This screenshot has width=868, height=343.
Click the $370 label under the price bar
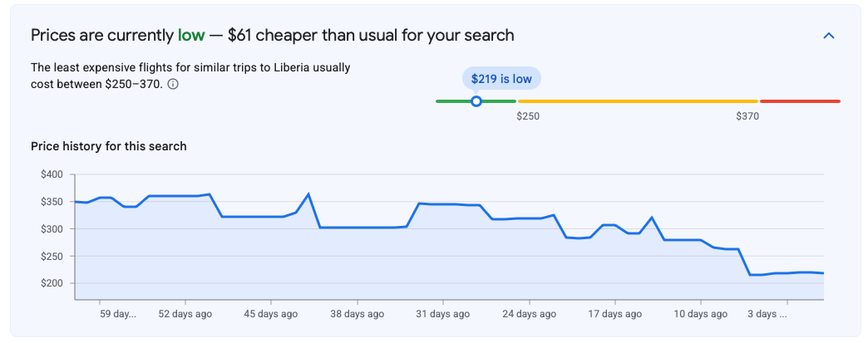coord(747,117)
